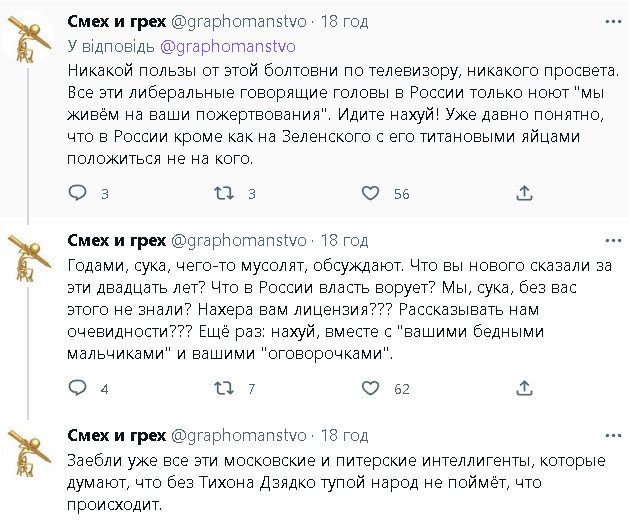Open more options on the third tweet
Screen dimensions: 629x523
click(610, 436)
